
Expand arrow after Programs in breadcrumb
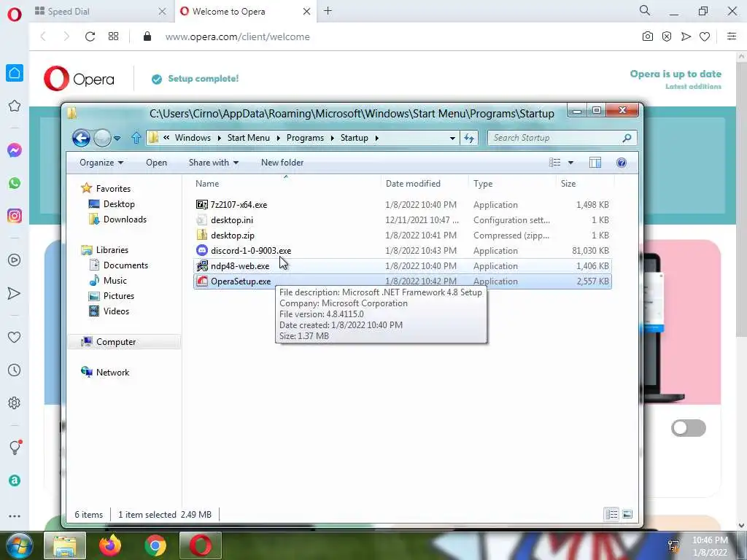tap(332, 138)
